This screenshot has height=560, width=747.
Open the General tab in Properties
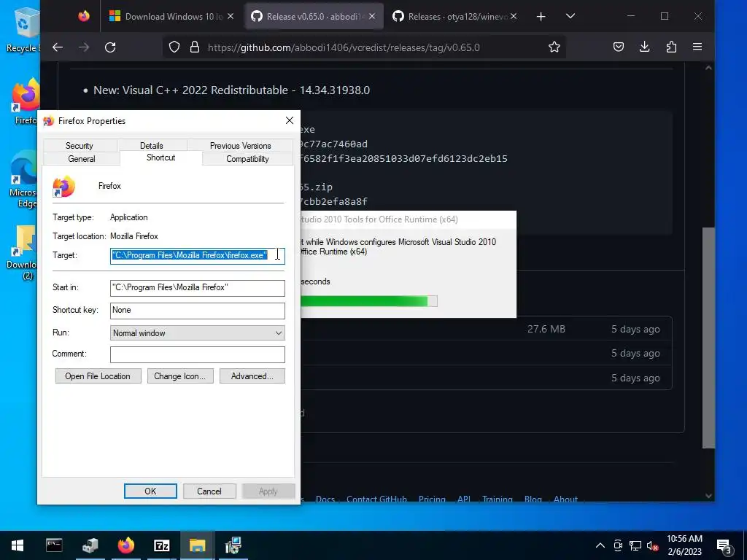pyautogui.click(x=82, y=159)
